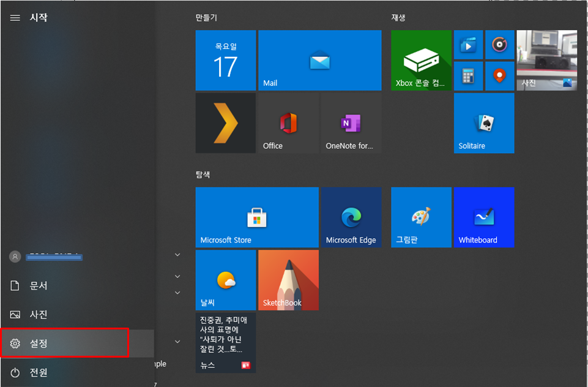Launch the Solitaire tile

pyautogui.click(x=484, y=123)
